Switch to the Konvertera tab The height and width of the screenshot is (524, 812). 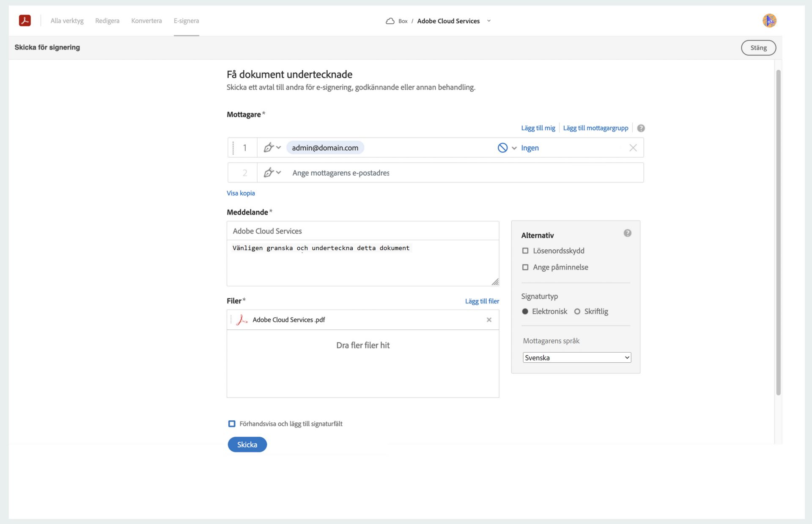(146, 21)
